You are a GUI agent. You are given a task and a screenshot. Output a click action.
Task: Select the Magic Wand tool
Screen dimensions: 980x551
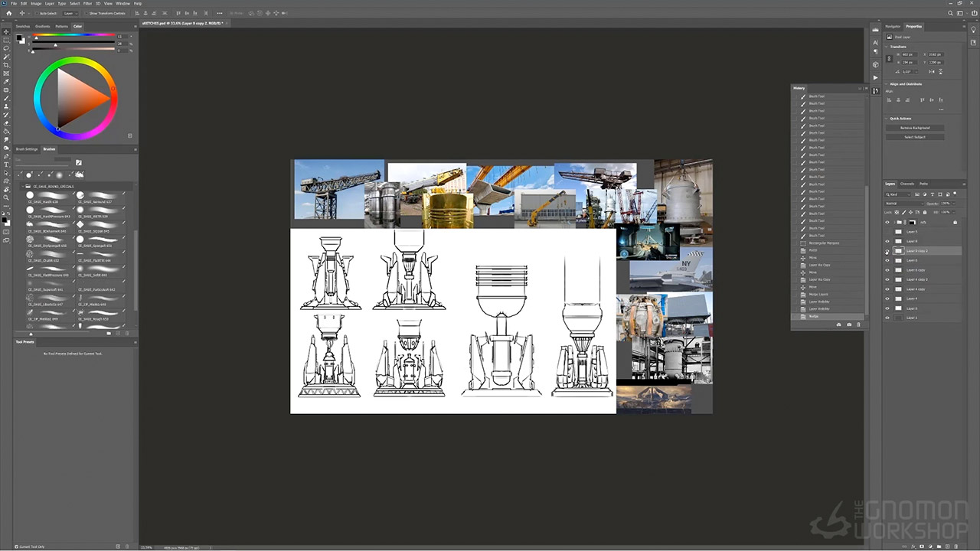point(6,57)
